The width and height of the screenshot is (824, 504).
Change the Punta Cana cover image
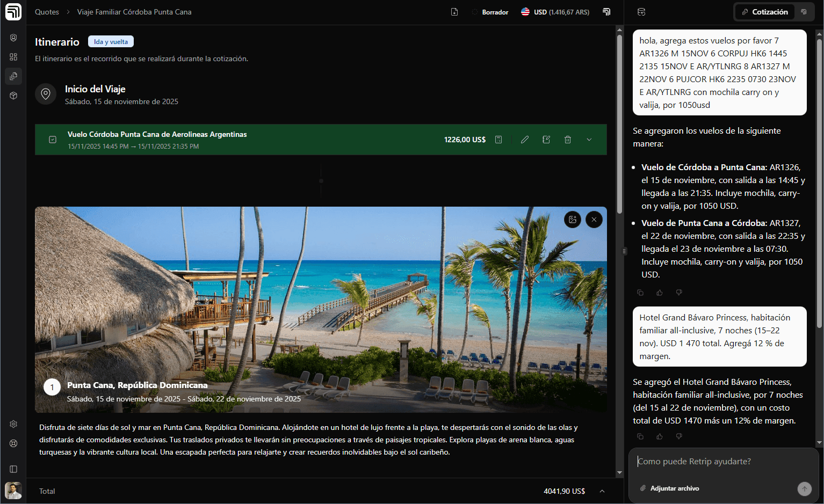[573, 220]
